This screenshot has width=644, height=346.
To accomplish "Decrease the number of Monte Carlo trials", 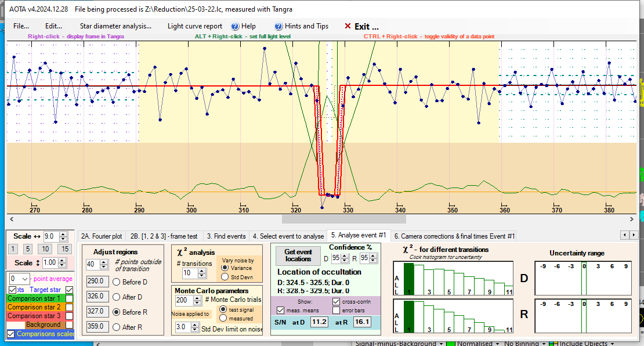I will click(198, 303).
